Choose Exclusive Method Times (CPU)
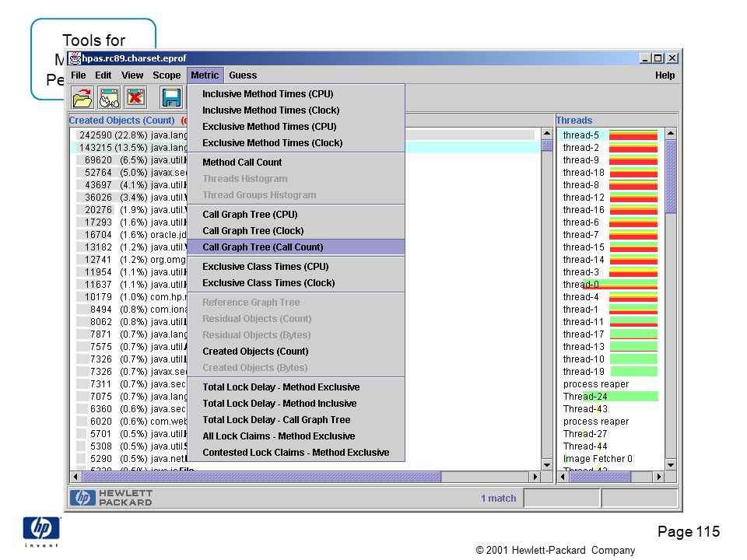Viewport: 747px width, 560px height. 296,126
